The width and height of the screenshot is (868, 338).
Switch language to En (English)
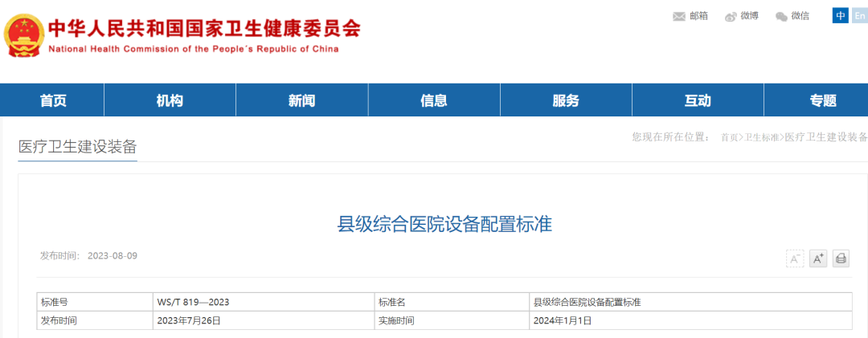click(858, 15)
